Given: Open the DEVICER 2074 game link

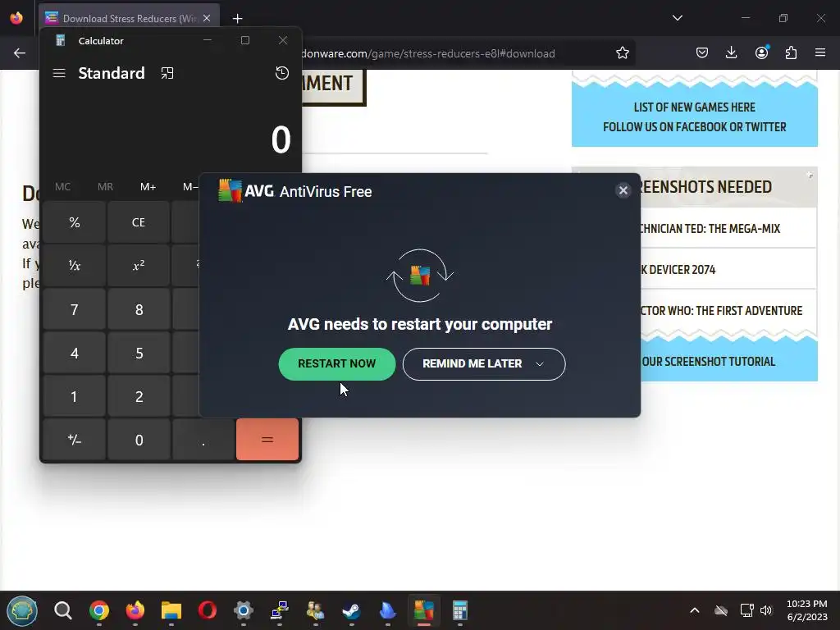Looking at the screenshot, I should tap(678, 270).
